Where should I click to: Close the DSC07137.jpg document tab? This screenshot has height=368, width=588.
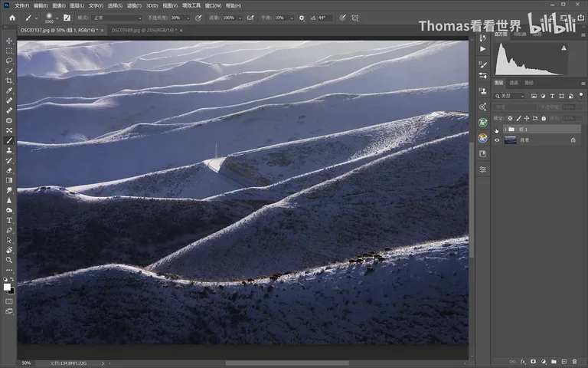[x=102, y=31]
